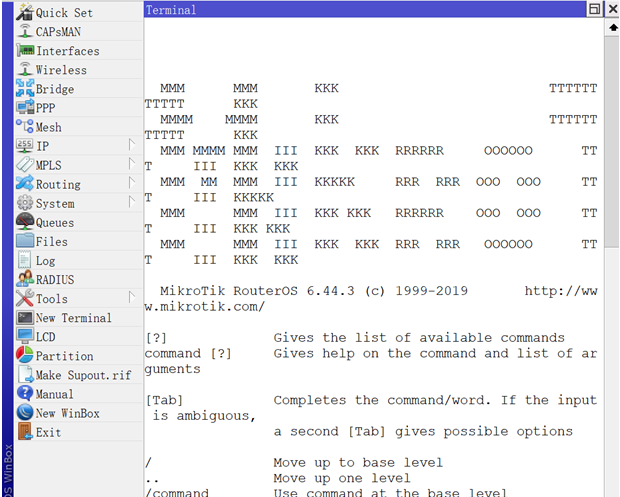Open the Quick Set menu entry
The image size is (620, 497).
(64, 13)
